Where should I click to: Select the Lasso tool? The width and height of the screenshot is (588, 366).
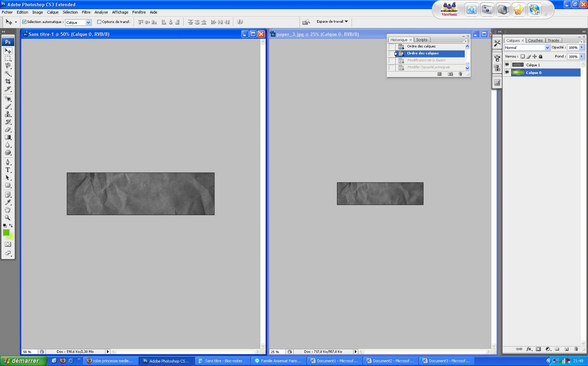pos(8,66)
